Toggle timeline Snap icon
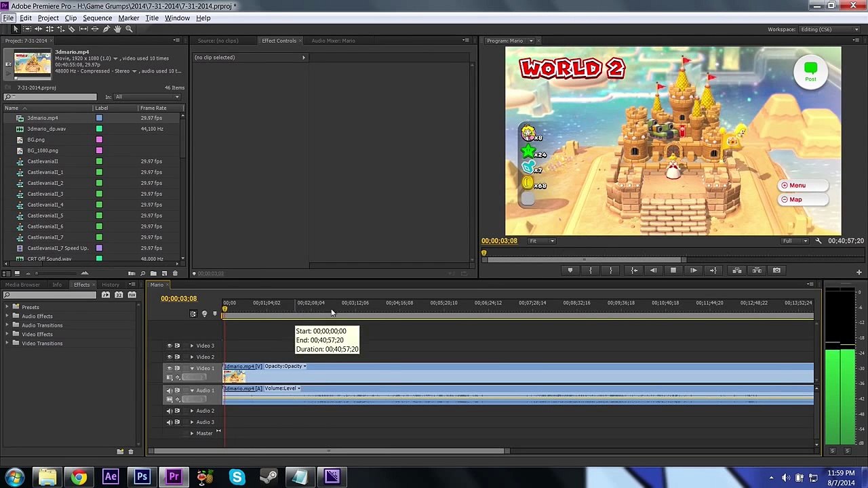 (193, 314)
